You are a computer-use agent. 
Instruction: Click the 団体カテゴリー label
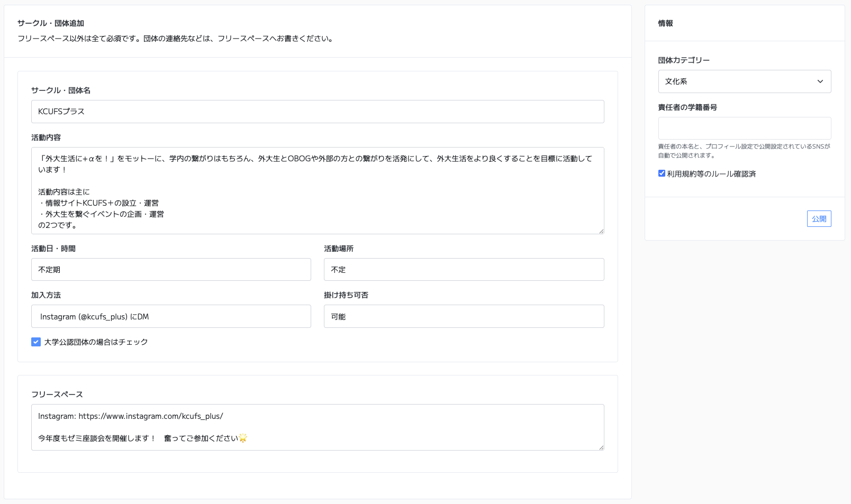(683, 60)
